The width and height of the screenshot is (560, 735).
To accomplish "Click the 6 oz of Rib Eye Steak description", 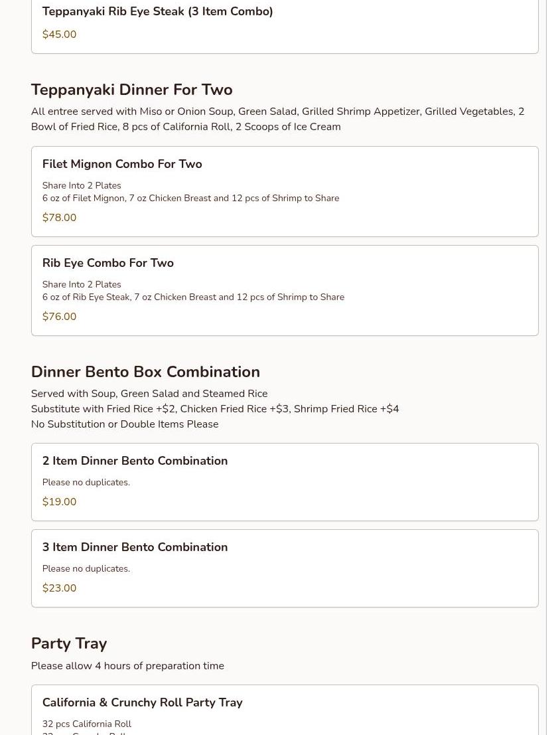I will [193, 297].
